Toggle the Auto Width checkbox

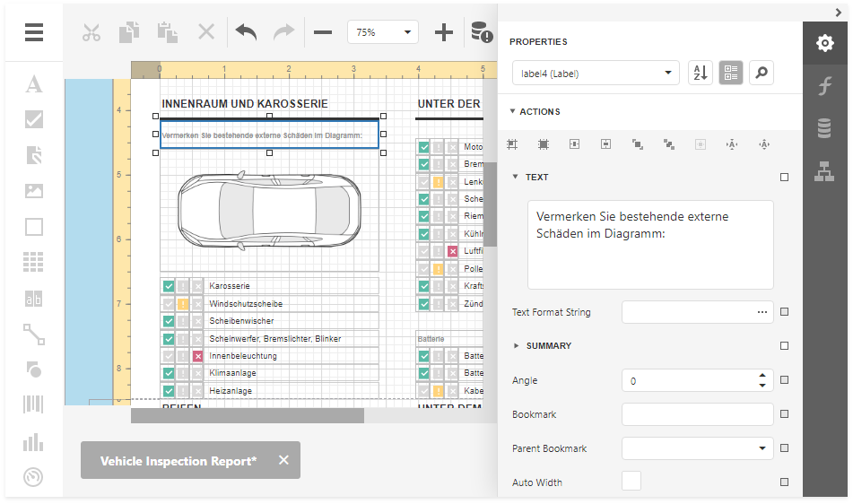point(631,482)
